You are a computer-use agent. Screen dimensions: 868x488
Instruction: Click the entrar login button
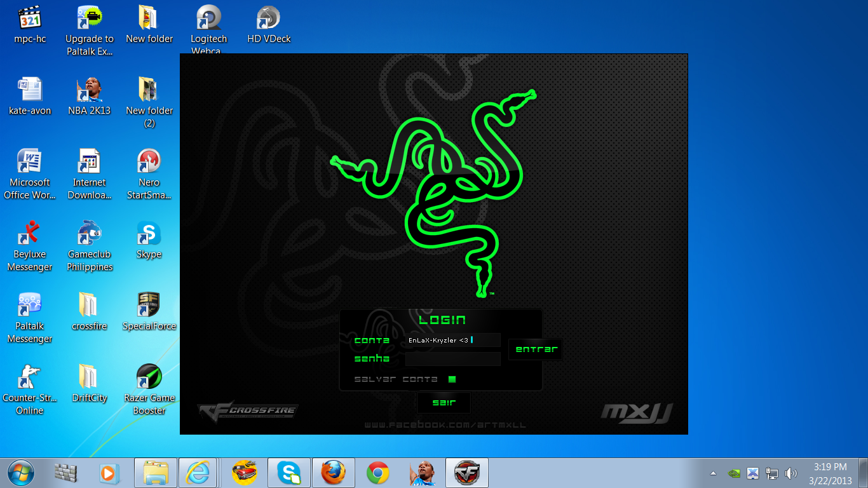point(536,349)
